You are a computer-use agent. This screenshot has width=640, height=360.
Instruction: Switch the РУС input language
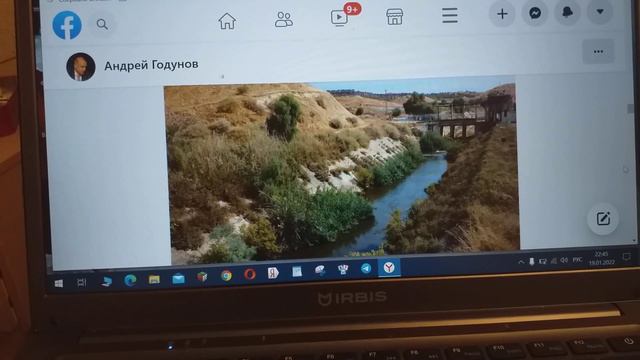point(577,259)
